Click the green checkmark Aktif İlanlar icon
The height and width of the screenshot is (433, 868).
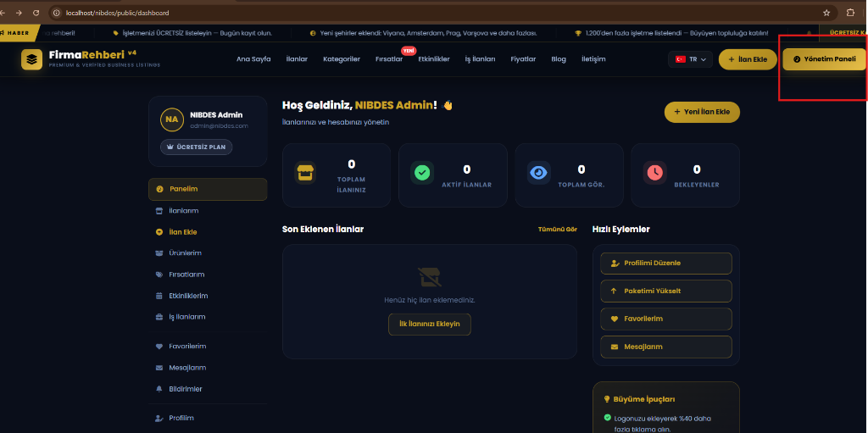[422, 173]
